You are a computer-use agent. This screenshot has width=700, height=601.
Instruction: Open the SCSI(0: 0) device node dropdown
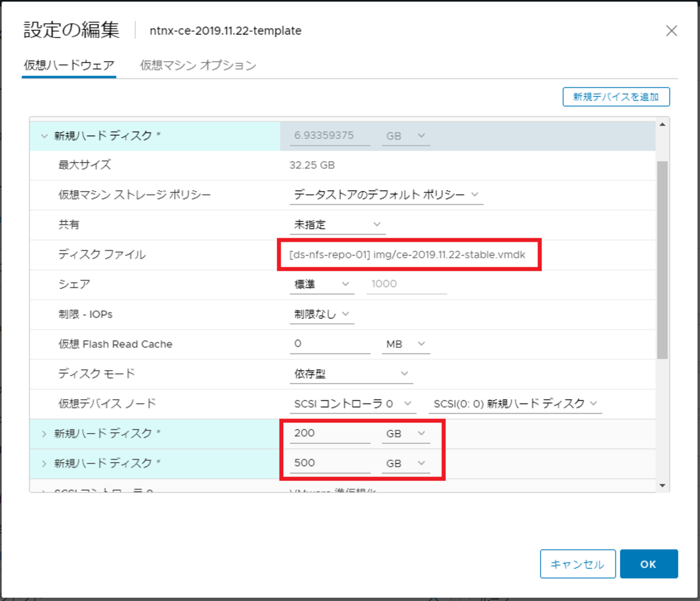(515, 404)
